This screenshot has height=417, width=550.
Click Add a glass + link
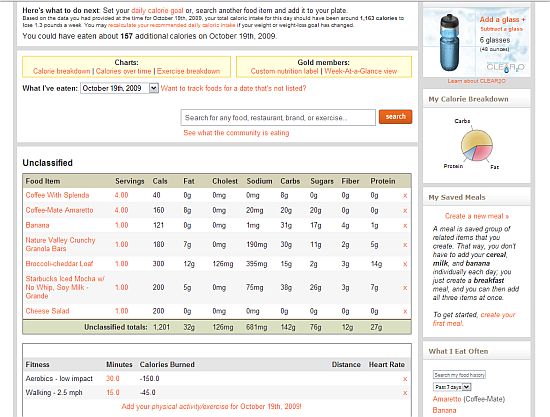[x=502, y=20]
